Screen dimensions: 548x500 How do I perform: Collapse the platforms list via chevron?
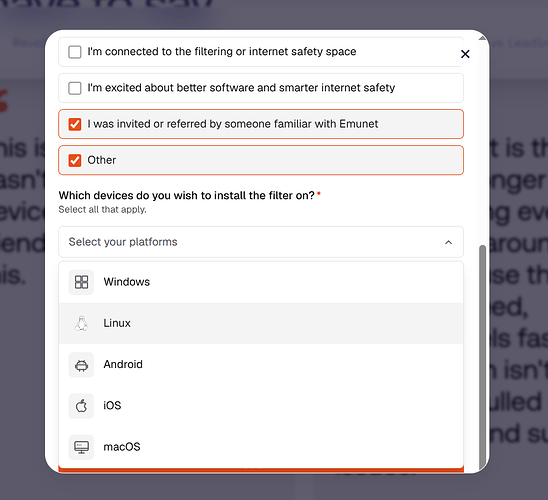(448, 242)
